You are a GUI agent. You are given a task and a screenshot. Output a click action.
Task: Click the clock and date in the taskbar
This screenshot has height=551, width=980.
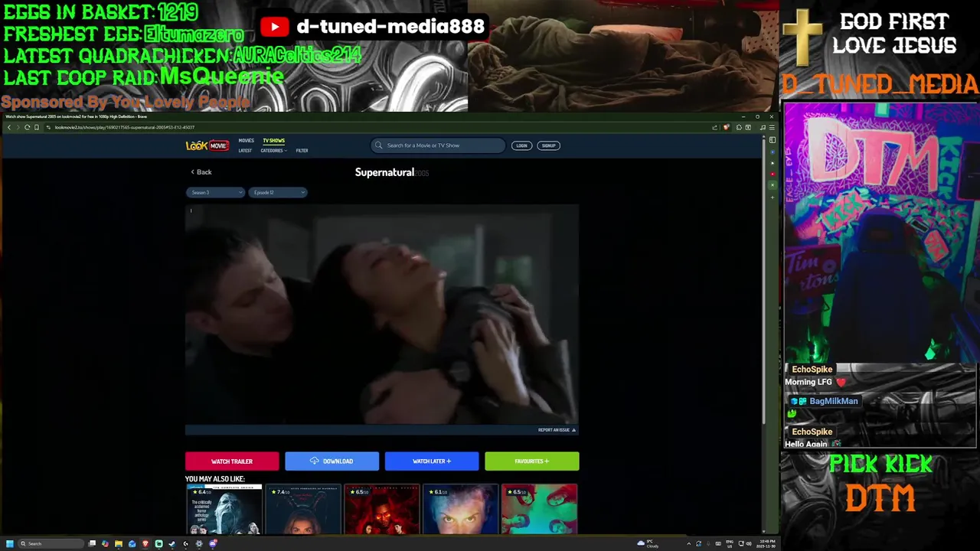(x=767, y=543)
